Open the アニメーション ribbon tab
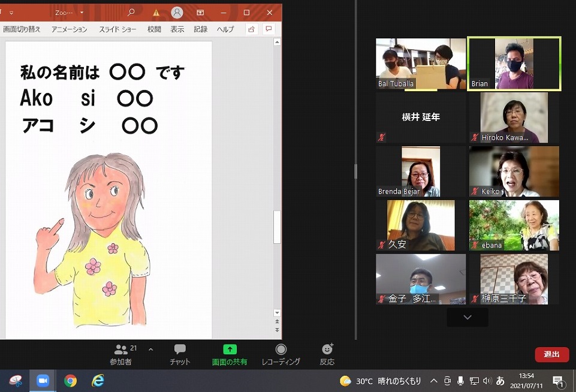Image resolution: width=576 pixels, height=392 pixels. (x=69, y=29)
